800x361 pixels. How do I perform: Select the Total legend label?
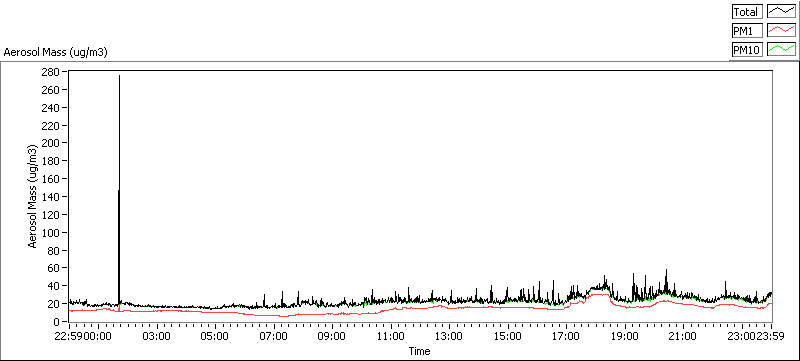point(747,12)
